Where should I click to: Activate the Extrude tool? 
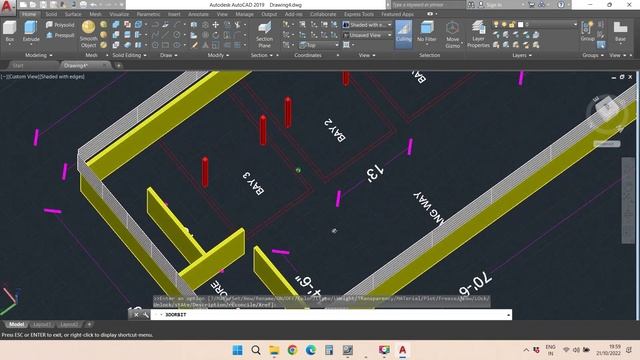[x=31, y=32]
